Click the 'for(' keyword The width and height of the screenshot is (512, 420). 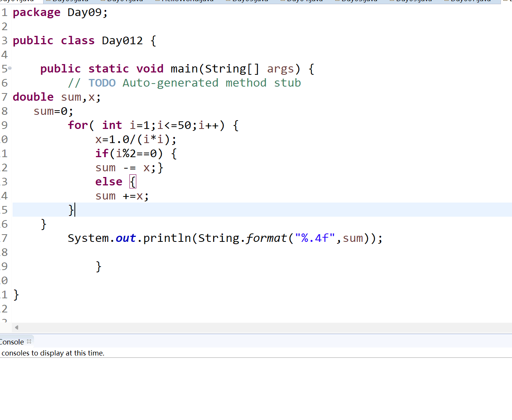pos(81,126)
